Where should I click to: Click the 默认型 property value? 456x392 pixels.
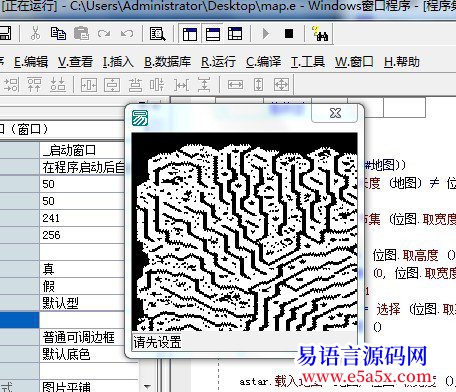(x=60, y=303)
